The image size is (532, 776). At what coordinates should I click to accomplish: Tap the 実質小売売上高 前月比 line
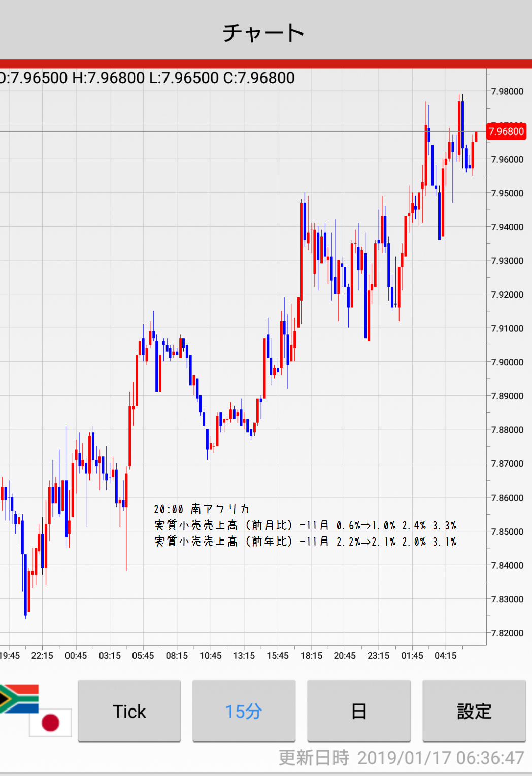click(x=305, y=525)
